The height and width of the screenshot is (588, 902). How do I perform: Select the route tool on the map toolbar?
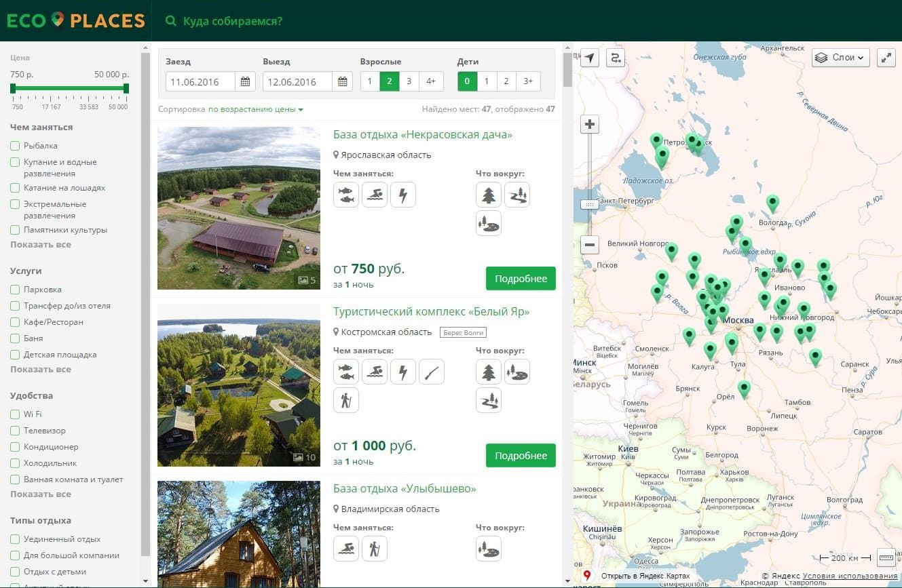(x=615, y=58)
